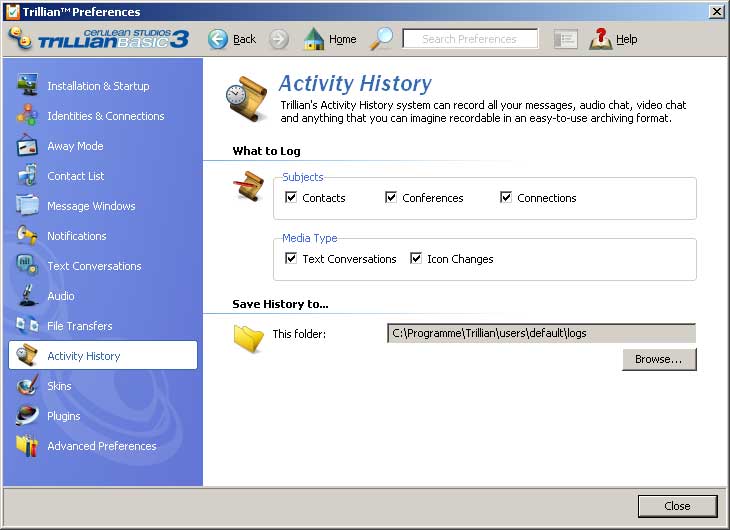Toggle the Icon Changes checkbox
Screen dimensions: 730x530
416,258
